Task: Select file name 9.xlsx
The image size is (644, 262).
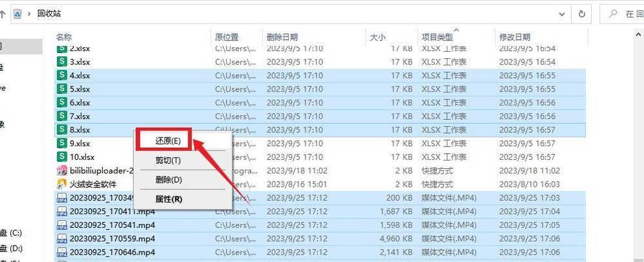Action: [x=80, y=143]
